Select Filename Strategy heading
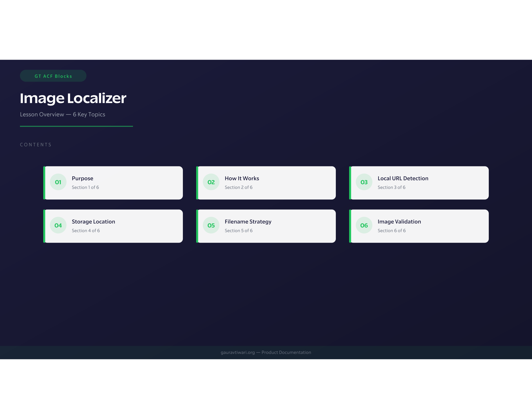532x419 pixels. point(248,222)
